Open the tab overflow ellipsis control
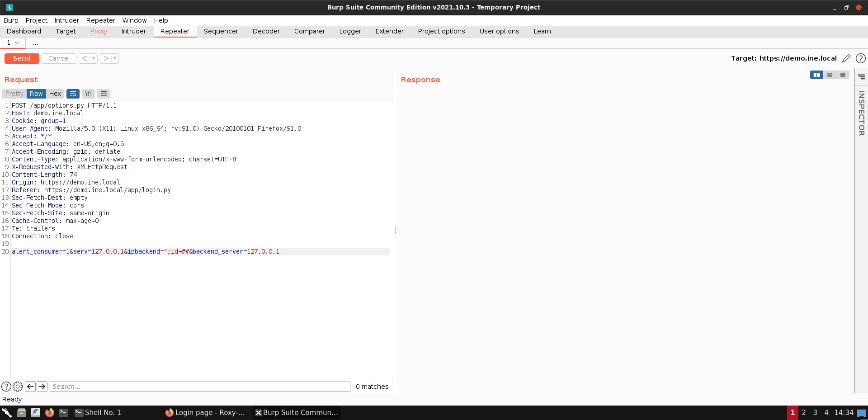Viewport: 868px width, 420px height. 35,43
